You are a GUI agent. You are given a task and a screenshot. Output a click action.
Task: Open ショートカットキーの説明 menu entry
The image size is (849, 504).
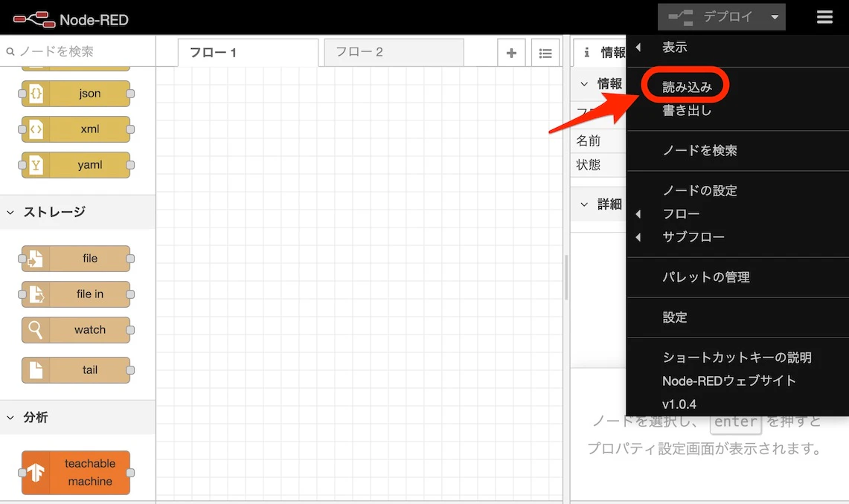click(737, 358)
